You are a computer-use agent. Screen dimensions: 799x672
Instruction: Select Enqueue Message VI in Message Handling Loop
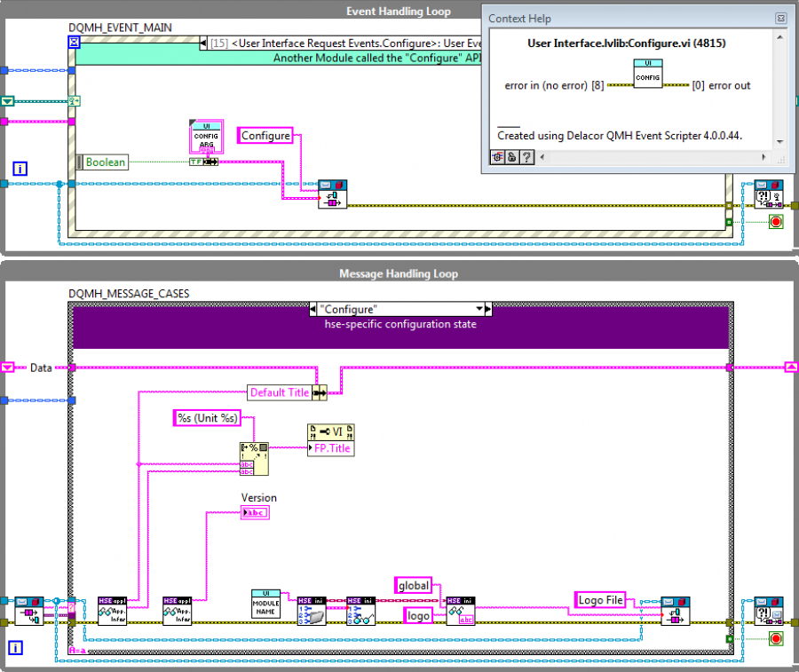click(x=676, y=612)
